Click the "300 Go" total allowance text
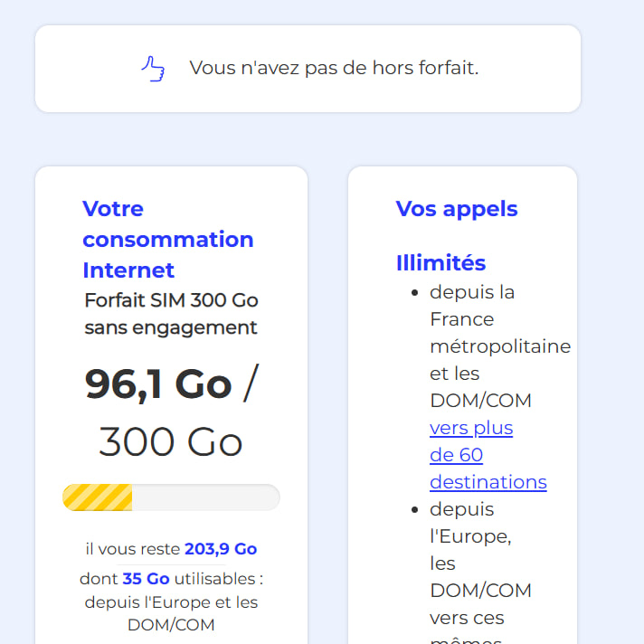 tap(171, 442)
